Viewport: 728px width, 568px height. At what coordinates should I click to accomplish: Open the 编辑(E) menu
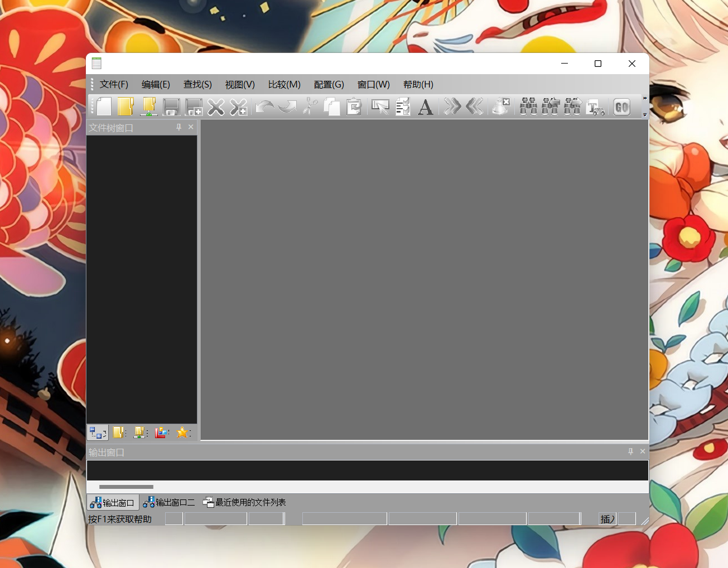point(156,85)
